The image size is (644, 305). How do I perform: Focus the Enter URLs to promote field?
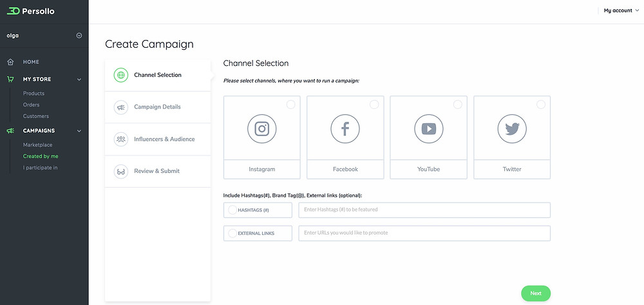[x=424, y=233]
